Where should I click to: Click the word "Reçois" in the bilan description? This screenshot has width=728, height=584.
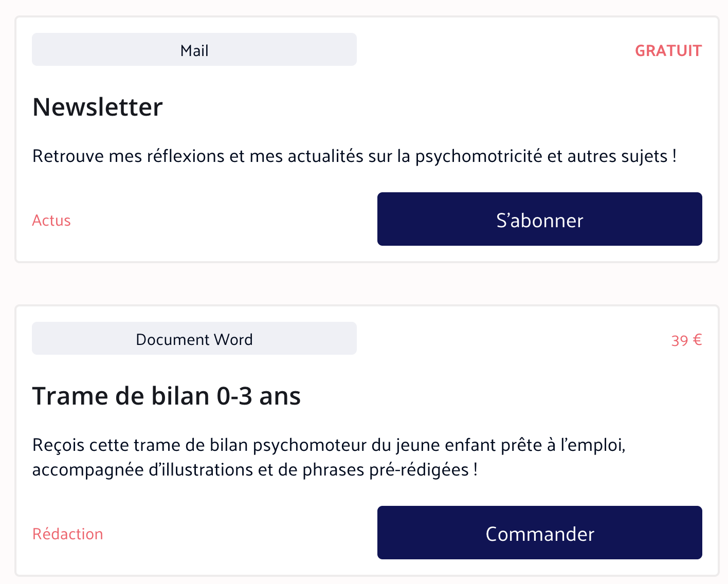point(58,445)
